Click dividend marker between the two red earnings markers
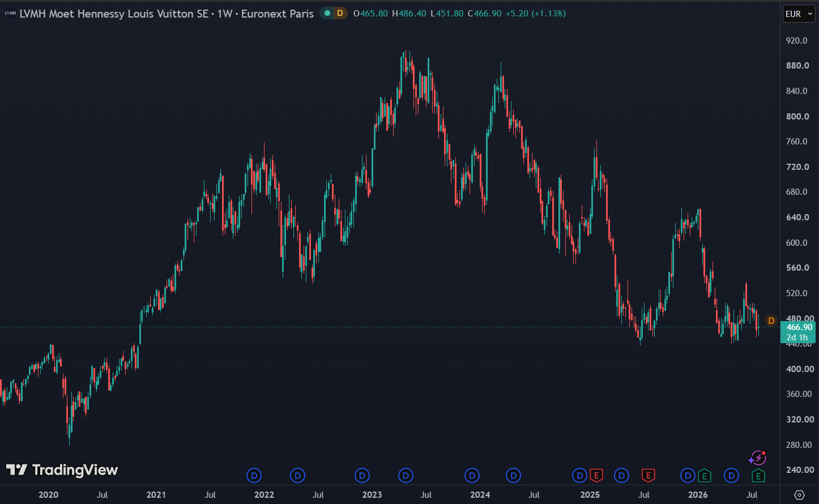This screenshot has height=504, width=819. coord(622,476)
